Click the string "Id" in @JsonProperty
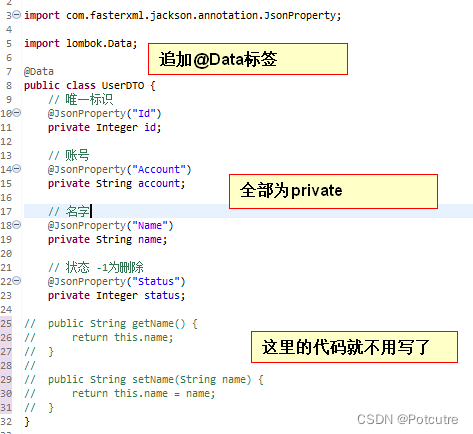This screenshot has width=473, height=434. [x=144, y=114]
